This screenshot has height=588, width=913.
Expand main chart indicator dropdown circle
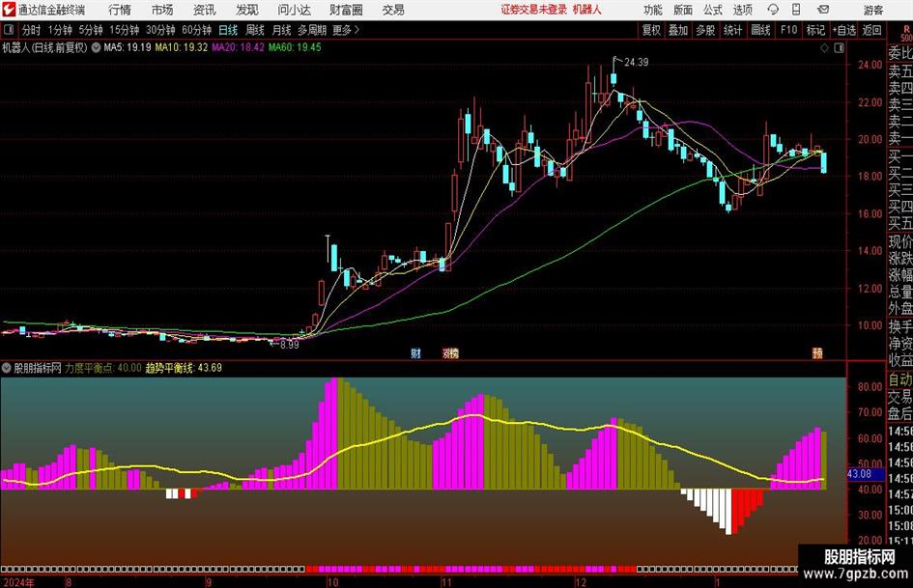click(96, 47)
